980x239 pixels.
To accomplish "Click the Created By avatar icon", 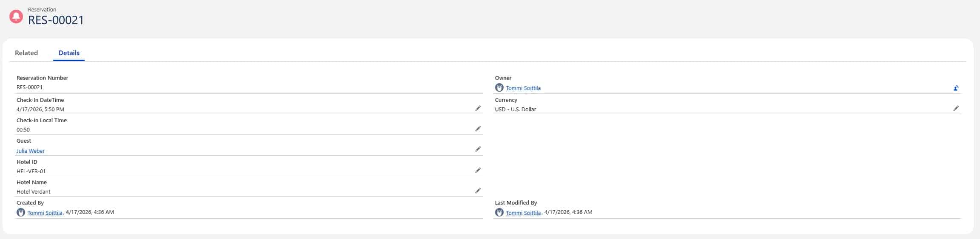I will (x=21, y=213).
